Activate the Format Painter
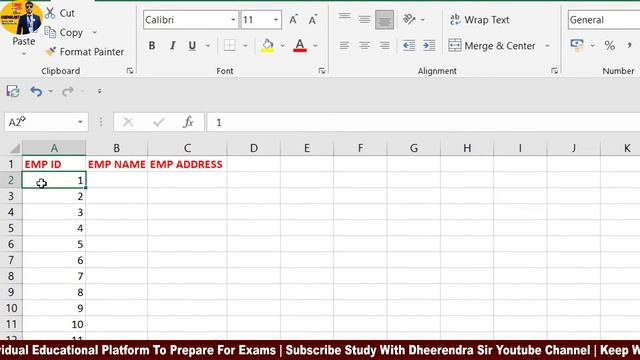640x360 pixels. pos(84,52)
